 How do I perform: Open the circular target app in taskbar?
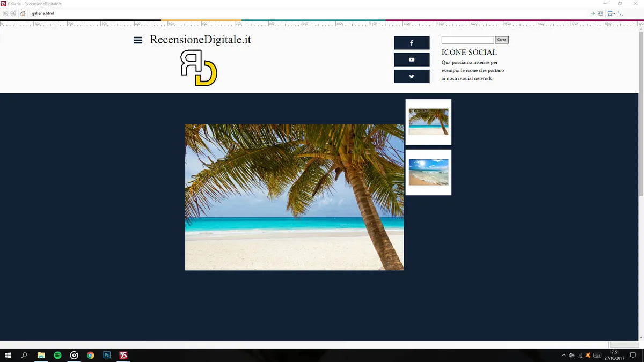[74, 356]
